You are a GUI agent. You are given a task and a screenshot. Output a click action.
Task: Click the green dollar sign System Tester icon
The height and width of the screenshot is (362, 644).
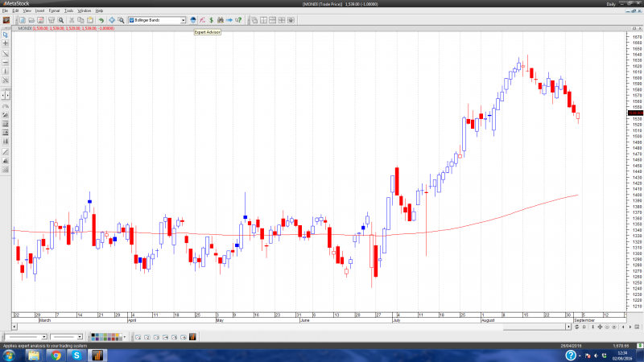(211, 19)
